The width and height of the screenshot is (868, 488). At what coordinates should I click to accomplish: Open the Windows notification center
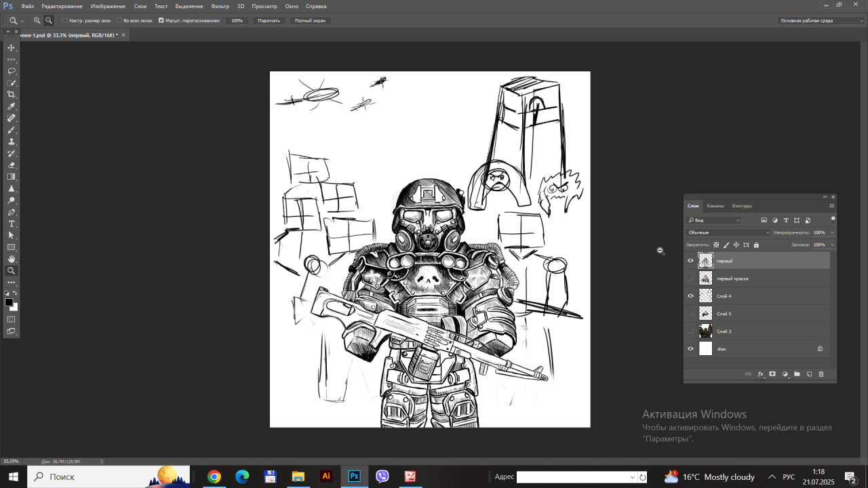tap(851, 476)
